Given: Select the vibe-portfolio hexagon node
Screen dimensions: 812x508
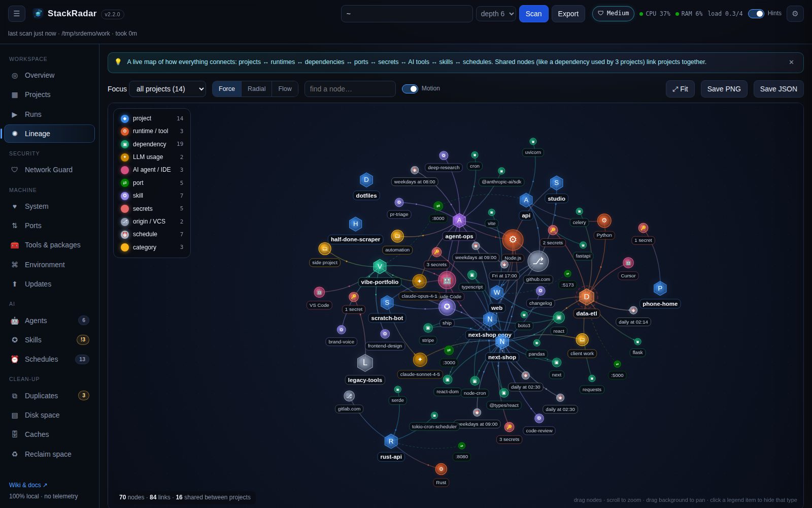Looking at the screenshot, I should tap(380, 266).
